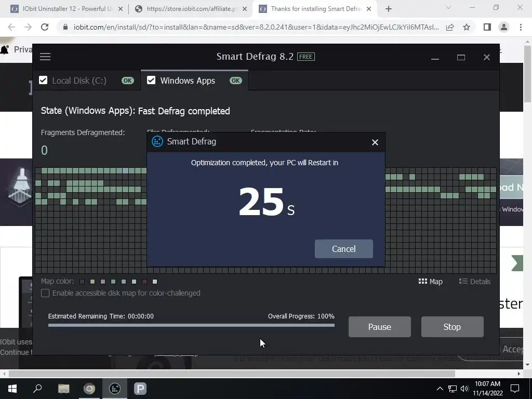Switch to the Local Disk (C:) tab
532x399 pixels.
tap(87, 81)
